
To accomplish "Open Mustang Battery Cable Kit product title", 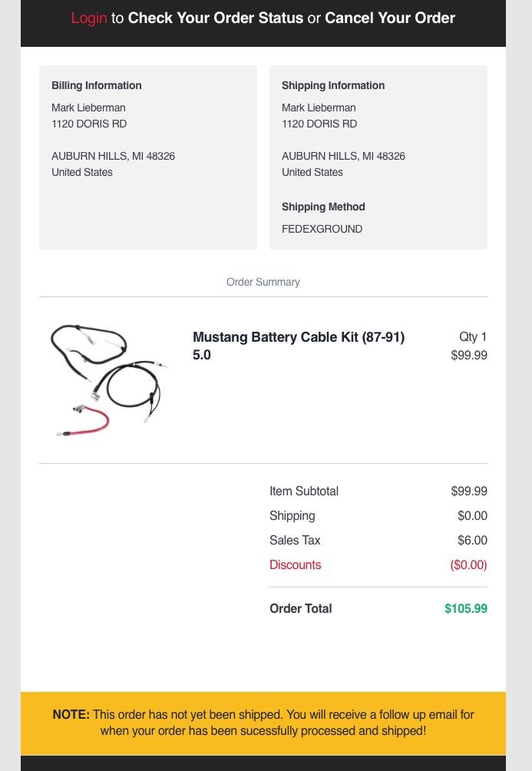I will pos(299,346).
